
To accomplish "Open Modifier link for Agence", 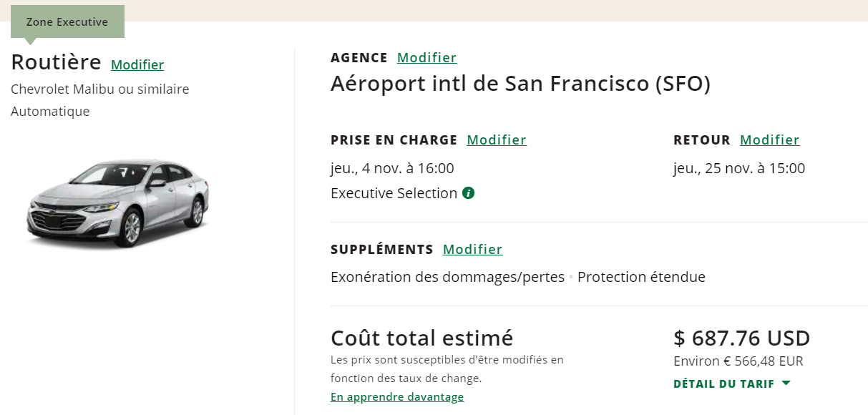I will click(x=426, y=58).
